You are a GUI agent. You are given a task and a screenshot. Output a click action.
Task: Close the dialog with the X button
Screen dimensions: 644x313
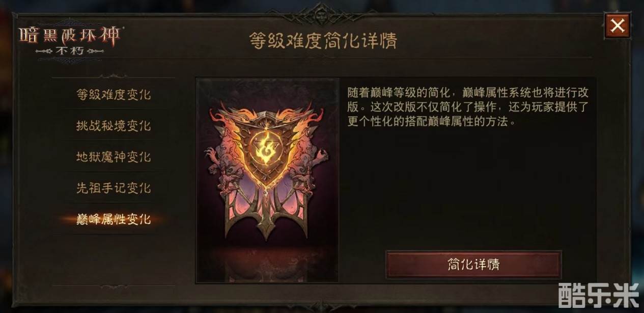618,25
